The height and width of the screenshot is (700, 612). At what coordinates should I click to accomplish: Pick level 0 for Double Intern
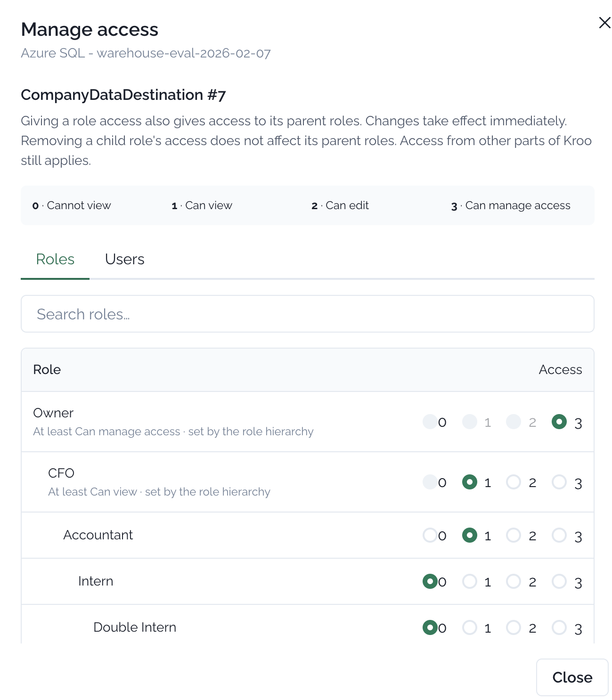pyautogui.click(x=430, y=627)
